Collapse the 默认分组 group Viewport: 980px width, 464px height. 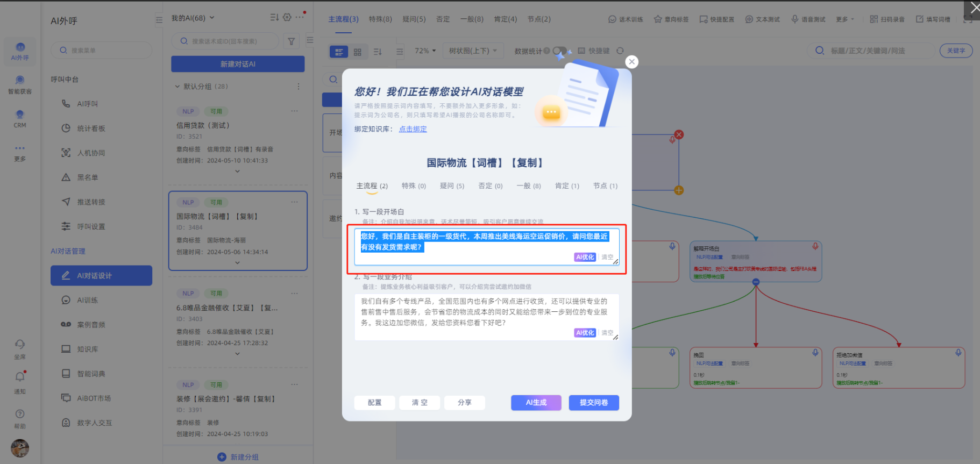point(177,87)
